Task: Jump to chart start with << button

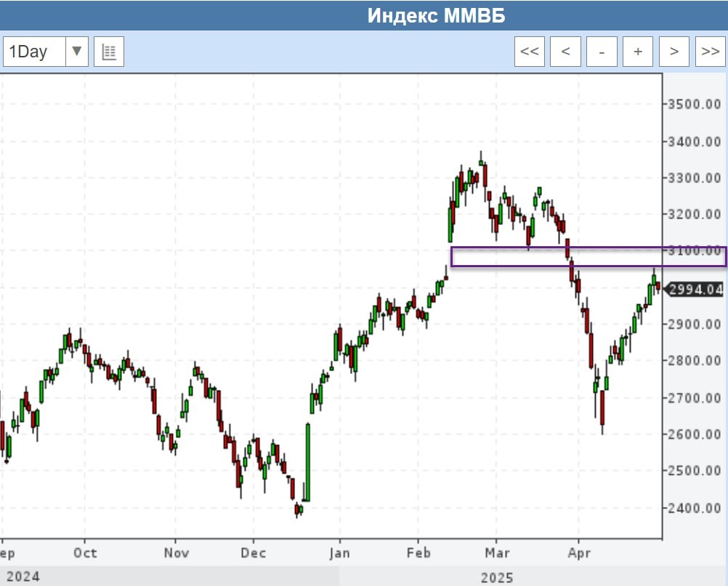Action: [x=529, y=52]
